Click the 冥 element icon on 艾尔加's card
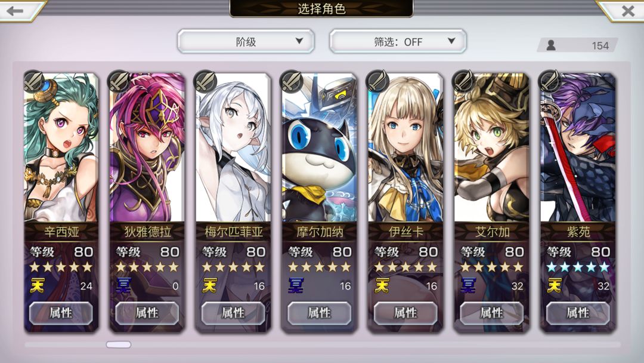Screen dimensions: 644x363 pos(468,285)
